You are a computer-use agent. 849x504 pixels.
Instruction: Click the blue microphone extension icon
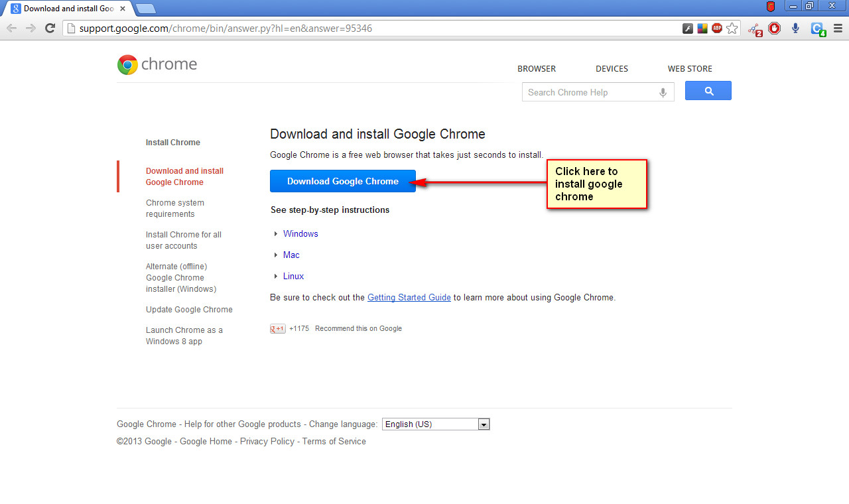coord(795,29)
